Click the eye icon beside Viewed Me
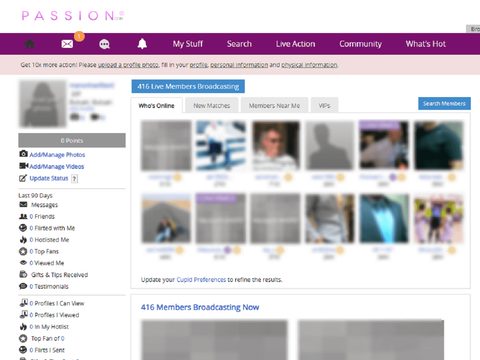Image resolution: width=480 pixels, height=360 pixels. click(23, 263)
